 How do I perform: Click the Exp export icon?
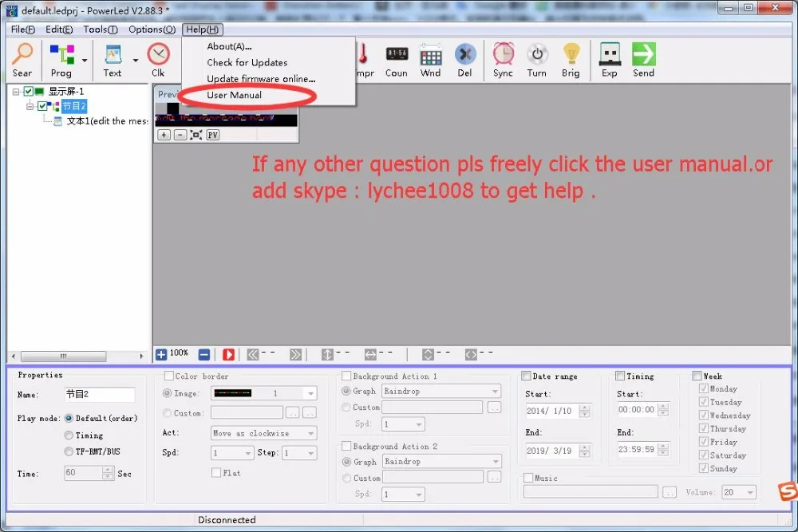609,60
